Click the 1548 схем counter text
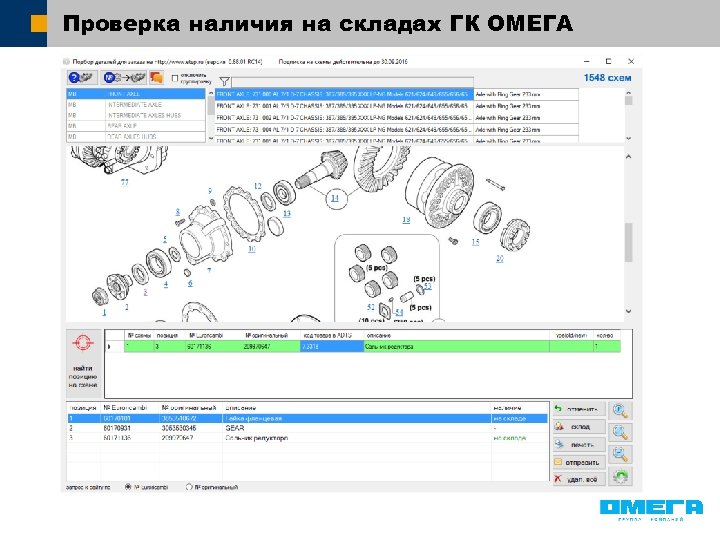 [607, 78]
